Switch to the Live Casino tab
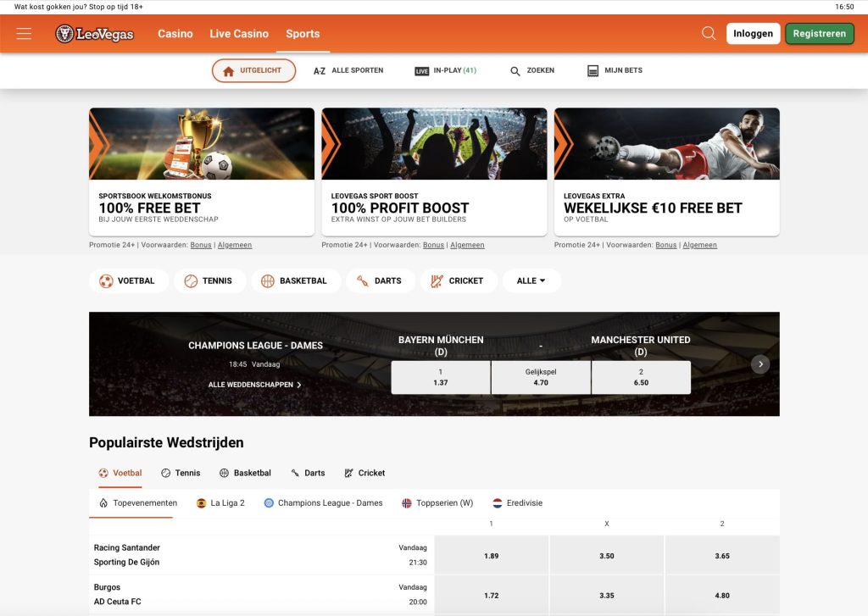Image resolution: width=868 pixels, height=616 pixels. pyautogui.click(x=238, y=33)
